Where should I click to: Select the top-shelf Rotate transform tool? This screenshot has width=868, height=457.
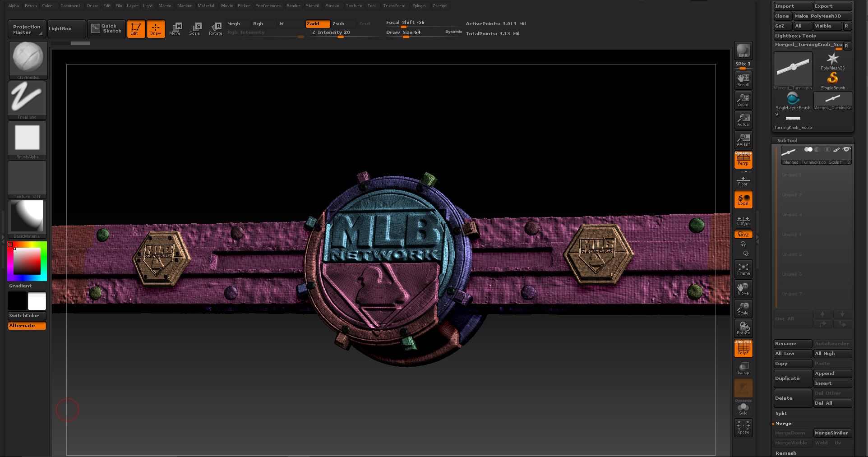216,29
